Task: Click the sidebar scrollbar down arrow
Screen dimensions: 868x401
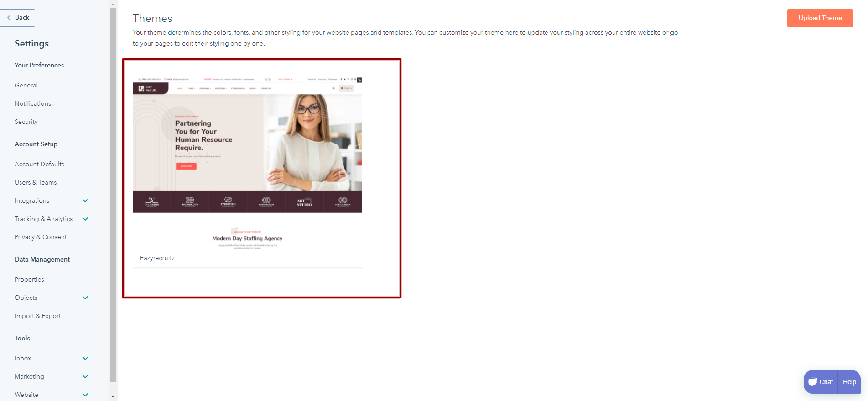Action: pyautogui.click(x=113, y=397)
